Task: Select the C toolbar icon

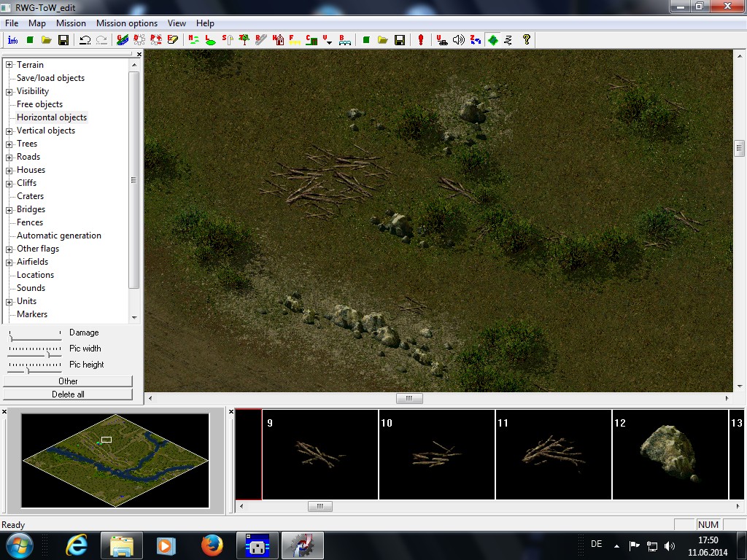Action: pyautogui.click(x=311, y=40)
